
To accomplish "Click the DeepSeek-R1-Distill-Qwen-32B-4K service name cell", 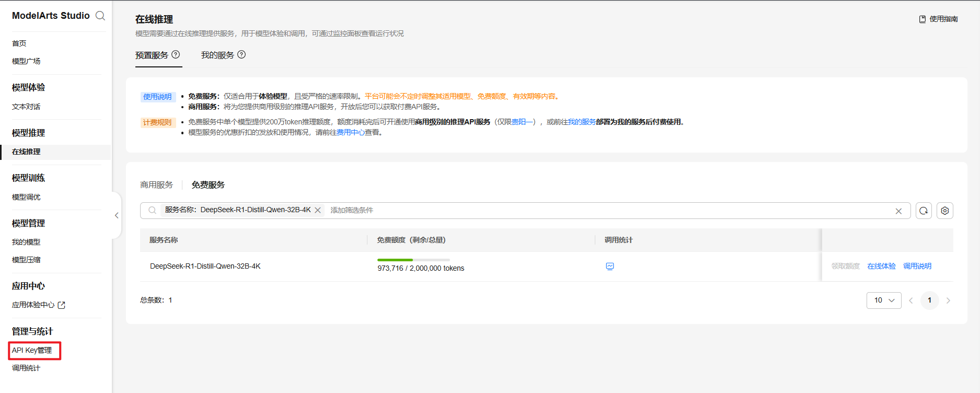I will coord(205,266).
